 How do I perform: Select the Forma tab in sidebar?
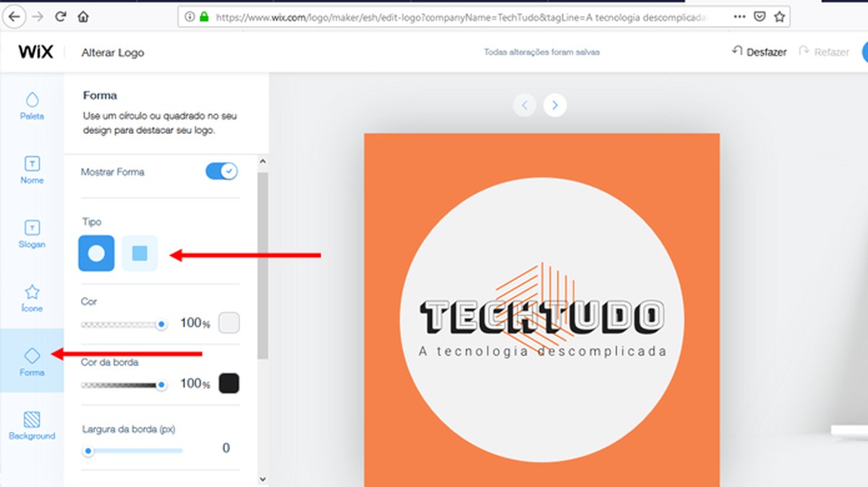[x=32, y=361]
